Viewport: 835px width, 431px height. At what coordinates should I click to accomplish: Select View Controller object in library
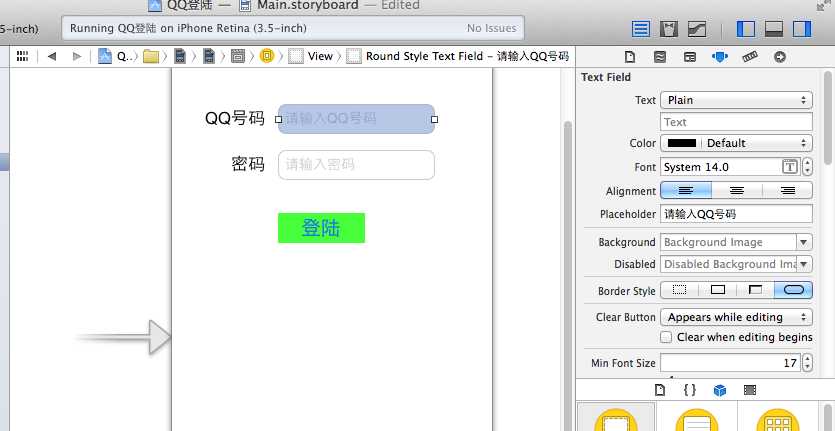[x=616, y=419]
